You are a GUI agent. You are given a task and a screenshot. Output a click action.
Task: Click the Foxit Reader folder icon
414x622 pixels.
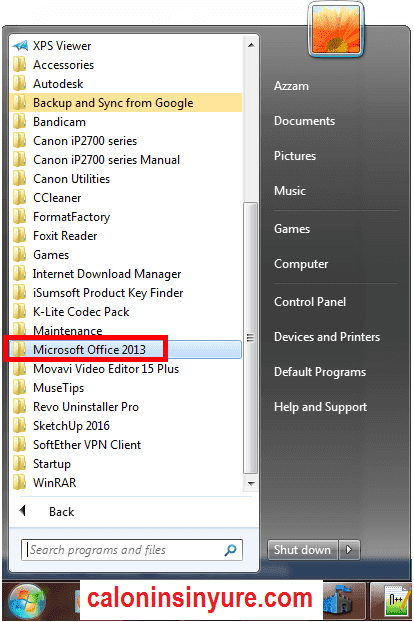(x=20, y=236)
